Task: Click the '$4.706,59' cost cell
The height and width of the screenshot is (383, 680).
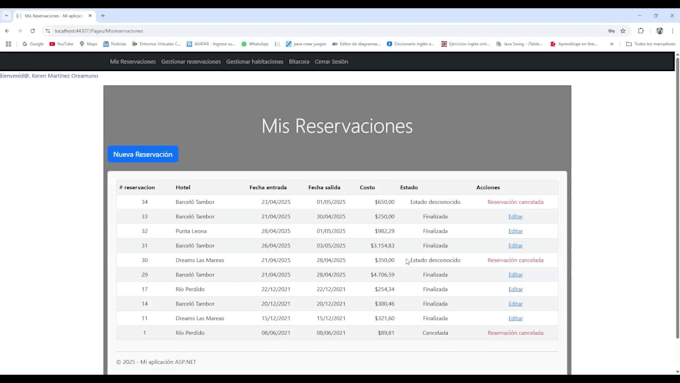Action: coord(382,275)
